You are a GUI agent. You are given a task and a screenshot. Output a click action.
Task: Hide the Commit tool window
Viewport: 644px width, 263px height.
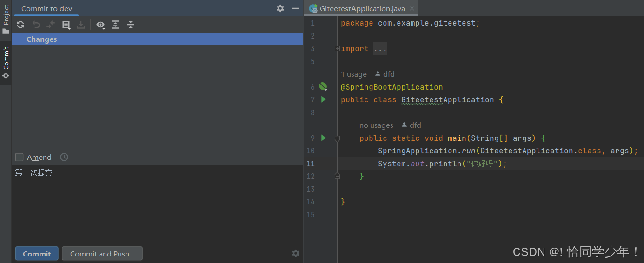[x=296, y=8]
